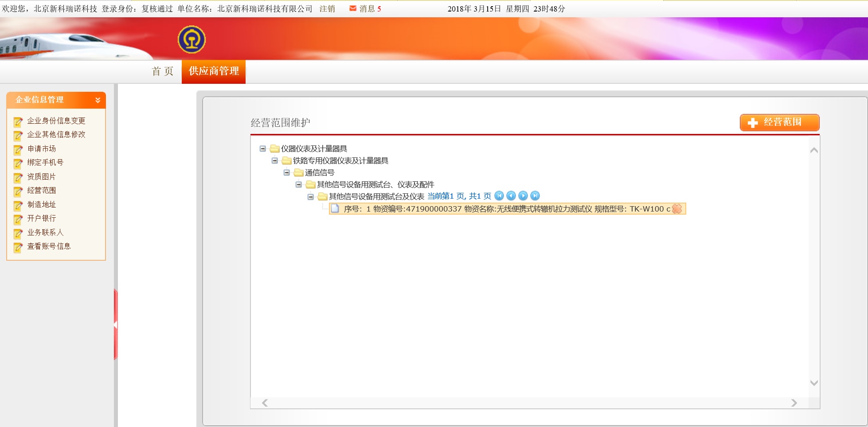The height and width of the screenshot is (427, 868).
Task: Click the 当前第1 页, 共1 页 text
Action: [x=459, y=196]
